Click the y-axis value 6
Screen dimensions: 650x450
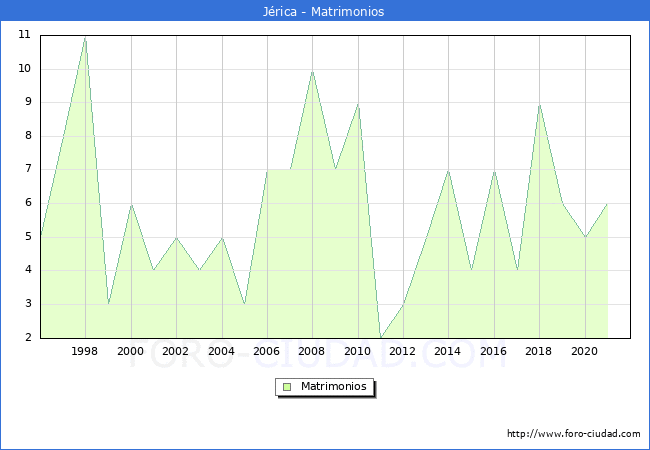point(28,203)
